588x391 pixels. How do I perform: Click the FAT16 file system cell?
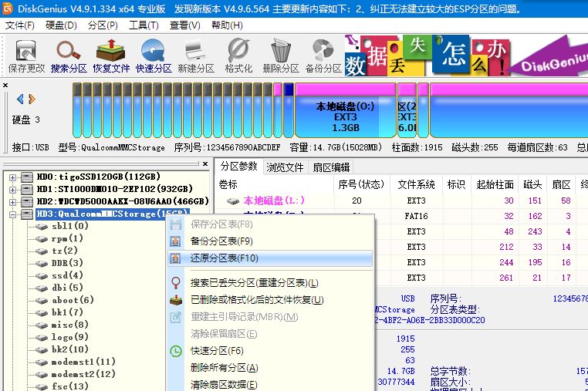point(416,216)
